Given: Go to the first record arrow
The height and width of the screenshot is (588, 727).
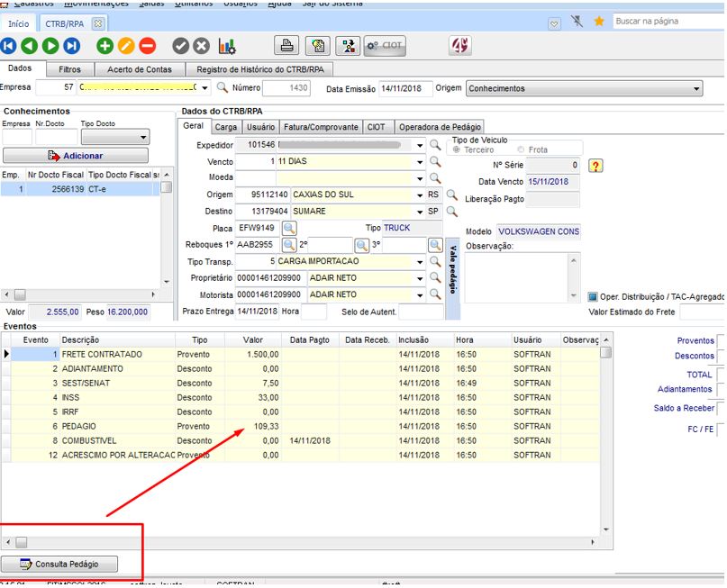Looking at the screenshot, I should click(x=8, y=45).
